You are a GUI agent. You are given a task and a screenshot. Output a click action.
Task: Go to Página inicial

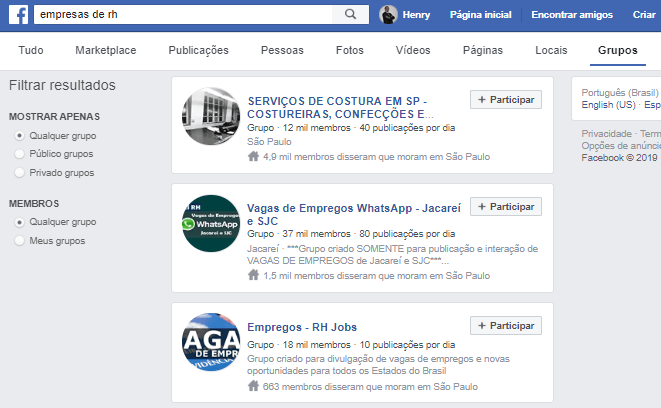coord(481,15)
